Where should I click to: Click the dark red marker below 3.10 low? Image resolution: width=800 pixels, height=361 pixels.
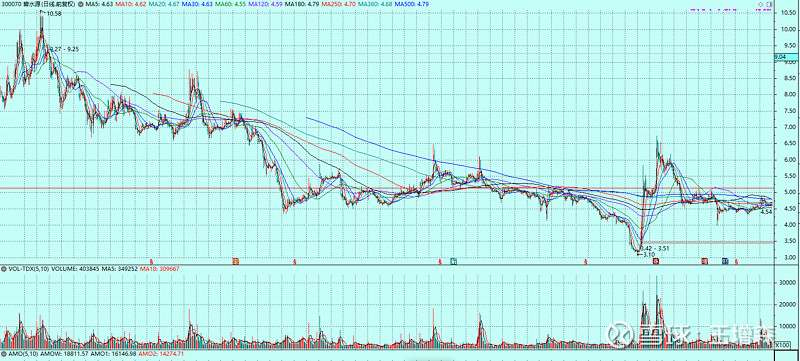(x=656, y=261)
